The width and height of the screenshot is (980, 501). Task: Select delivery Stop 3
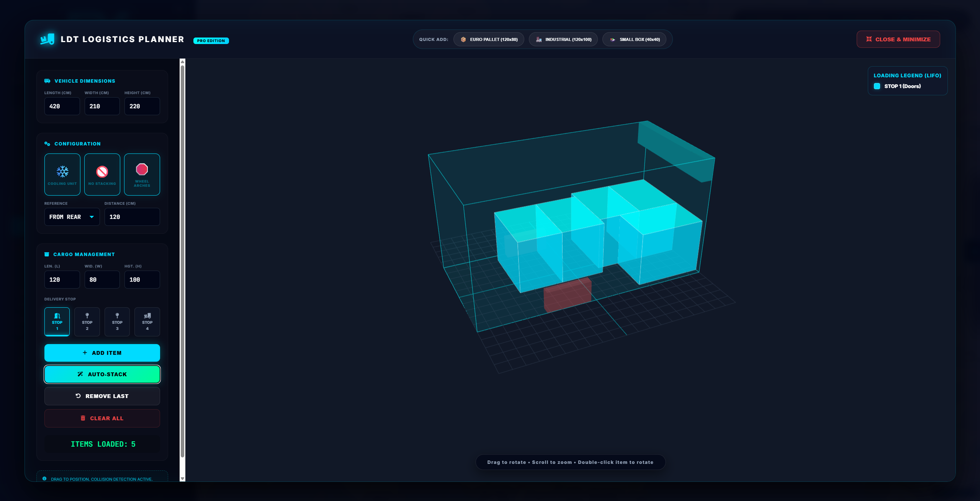[117, 321]
